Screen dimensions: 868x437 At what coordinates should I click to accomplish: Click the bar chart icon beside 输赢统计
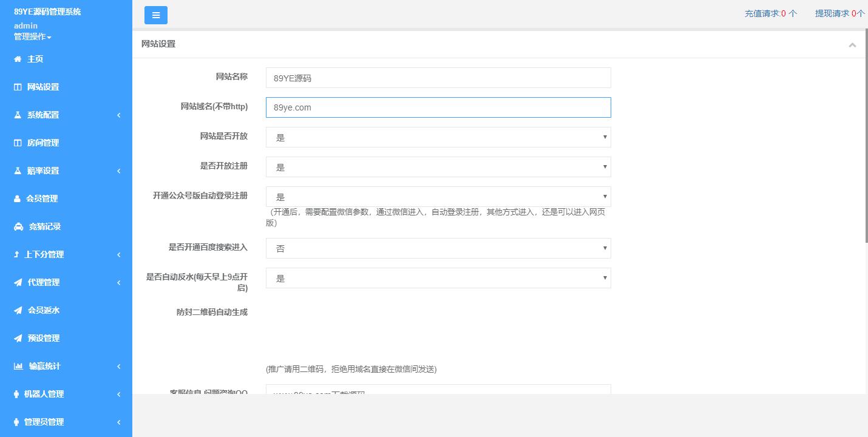point(18,366)
